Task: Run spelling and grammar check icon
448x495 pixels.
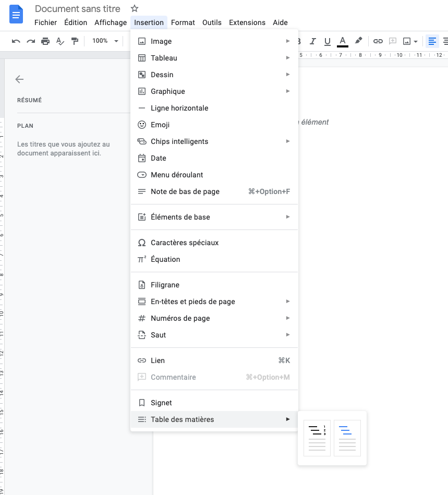Action: click(60, 41)
